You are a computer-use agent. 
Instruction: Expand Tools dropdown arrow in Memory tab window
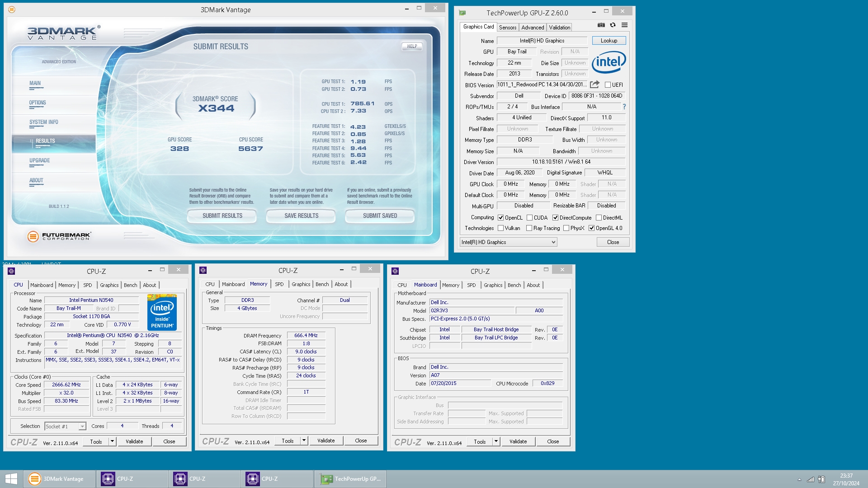[x=304, y=441]
